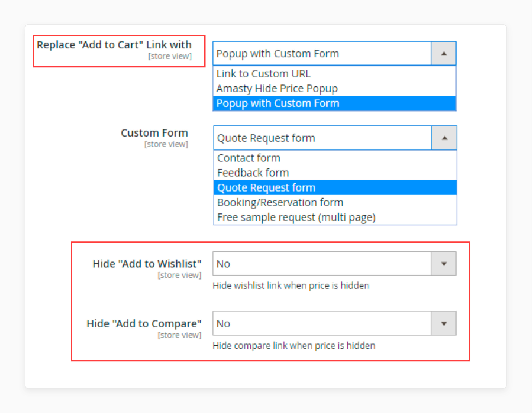Click the Custom Form label
The width and height of the screenshot is (532, 413).
(154, 133)
